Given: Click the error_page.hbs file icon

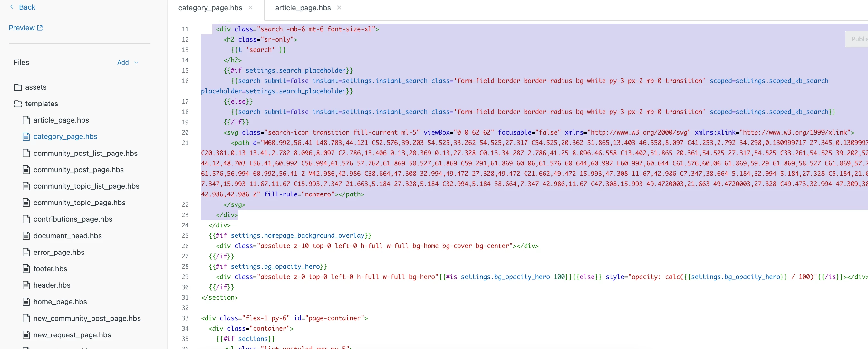Looking at the screenshot, I should click(26, 252).
